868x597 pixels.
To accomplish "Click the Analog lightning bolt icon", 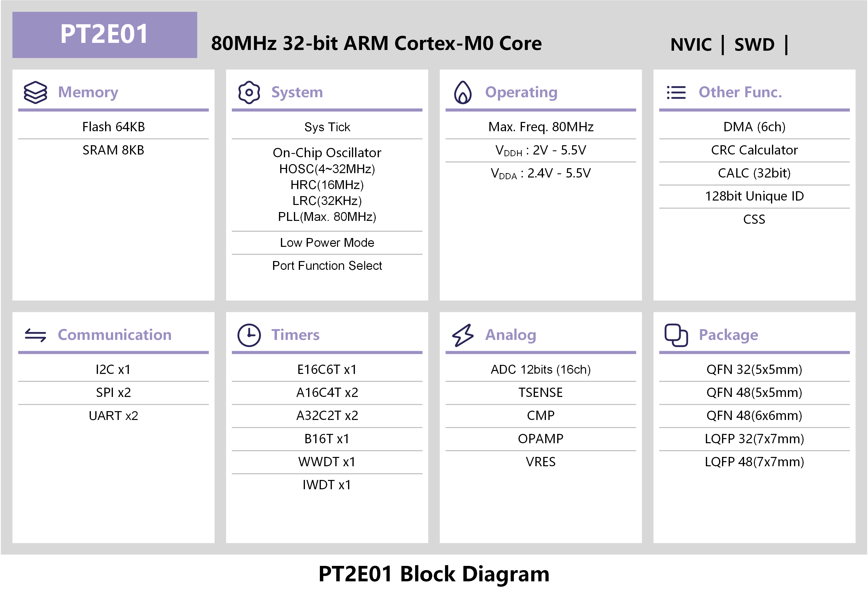I will tap(462, 335).
